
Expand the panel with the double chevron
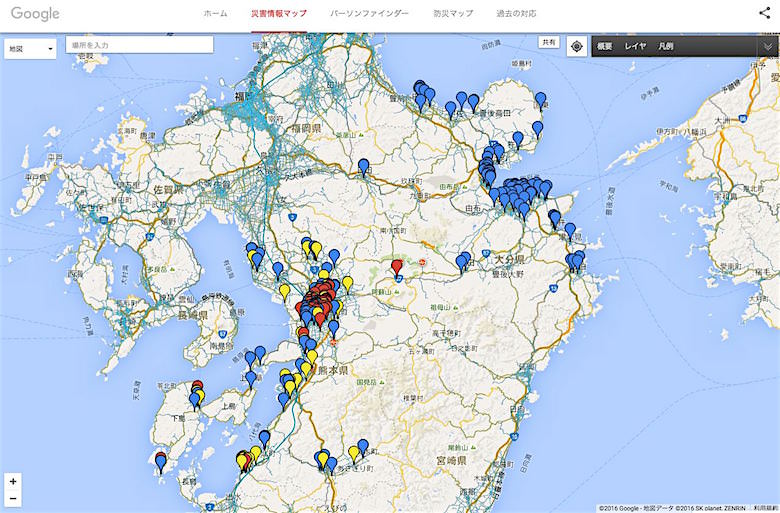(767, 46)
